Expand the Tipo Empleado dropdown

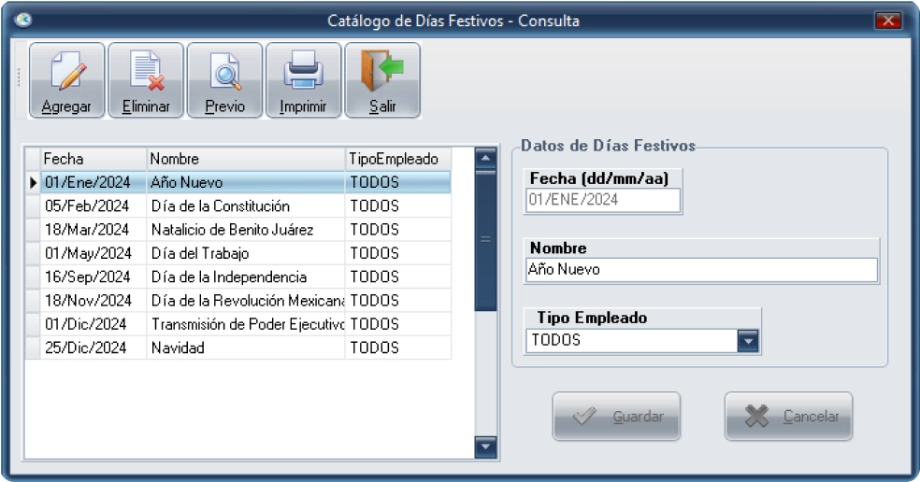click(749, 342)
